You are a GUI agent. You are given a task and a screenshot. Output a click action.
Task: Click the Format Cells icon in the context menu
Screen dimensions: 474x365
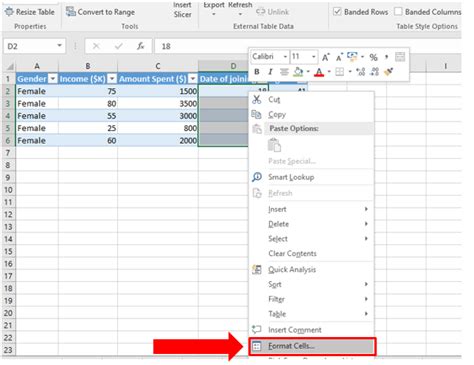pos(256,346)
